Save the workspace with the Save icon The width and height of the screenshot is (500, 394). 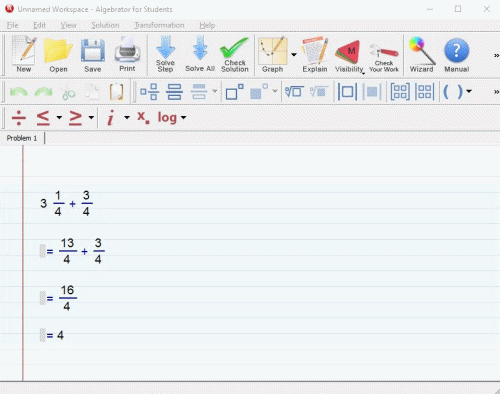point(93,54)
